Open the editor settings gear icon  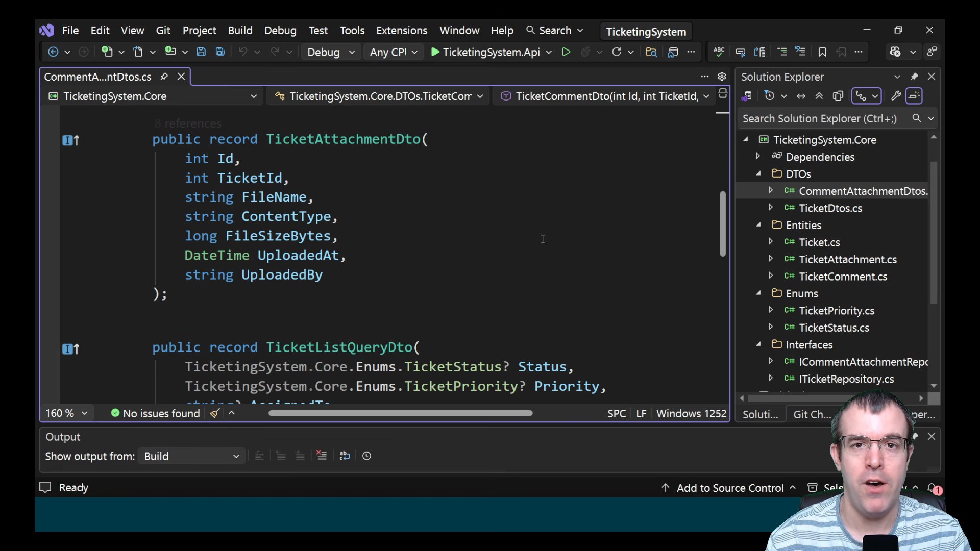pyautogui.click(x=722, y=77)
